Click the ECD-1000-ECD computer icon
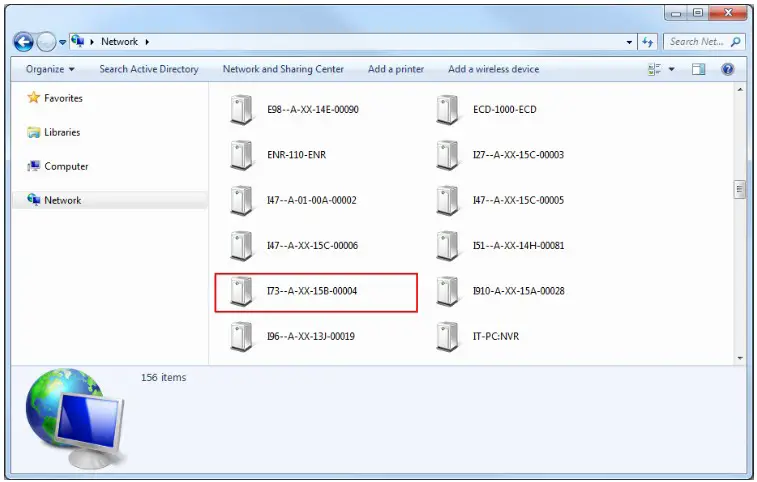 coord(447,110)
